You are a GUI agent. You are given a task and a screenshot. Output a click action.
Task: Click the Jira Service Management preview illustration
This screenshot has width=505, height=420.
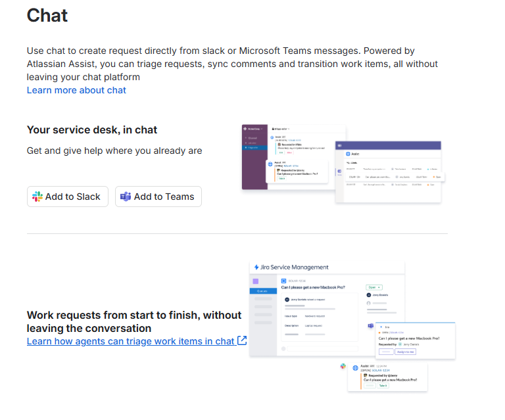pos(352,327)
